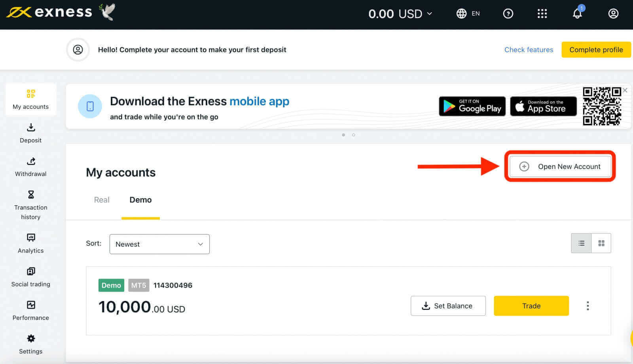
Task: Open Transaction history hourglass icon
Action: (x=31, y=195)
